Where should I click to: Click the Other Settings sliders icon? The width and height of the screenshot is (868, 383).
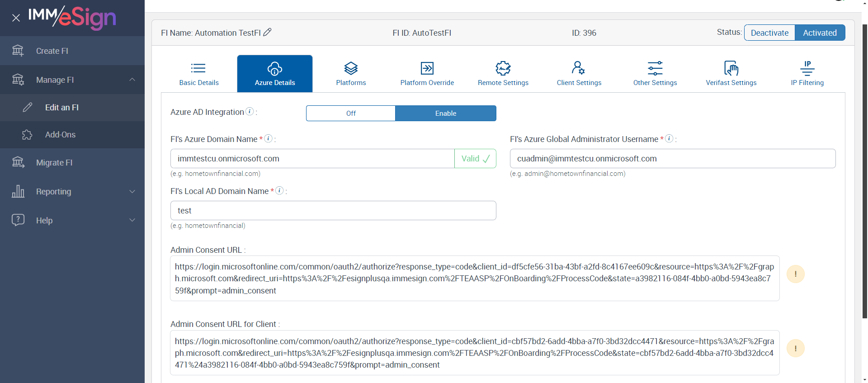[x=655, y=68]
